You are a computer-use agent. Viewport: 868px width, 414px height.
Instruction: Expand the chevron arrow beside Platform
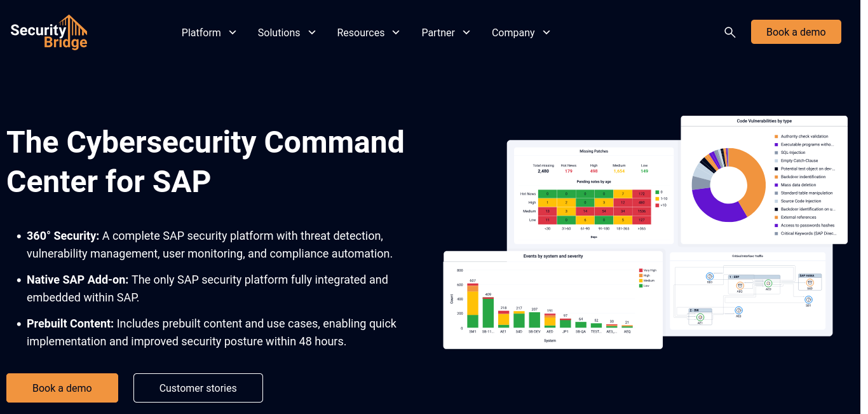click(x=233, y=32)
